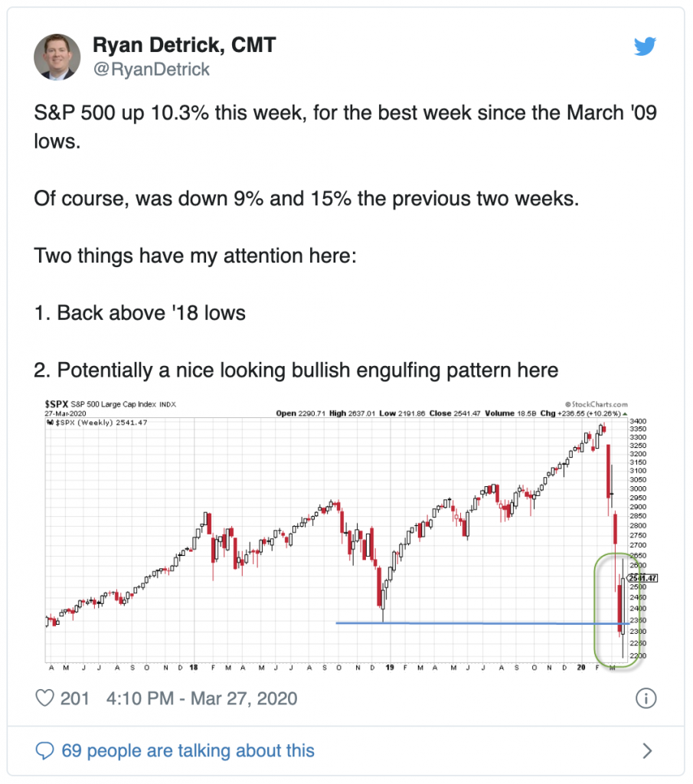Like the tweet with the heart icon
693x784 pixels.
(47, 698)
